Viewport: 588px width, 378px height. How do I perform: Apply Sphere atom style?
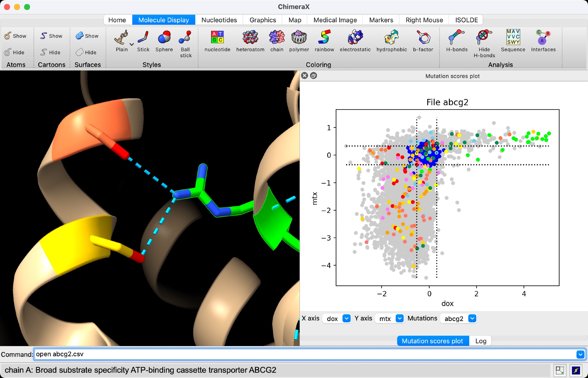click(164, 38)
